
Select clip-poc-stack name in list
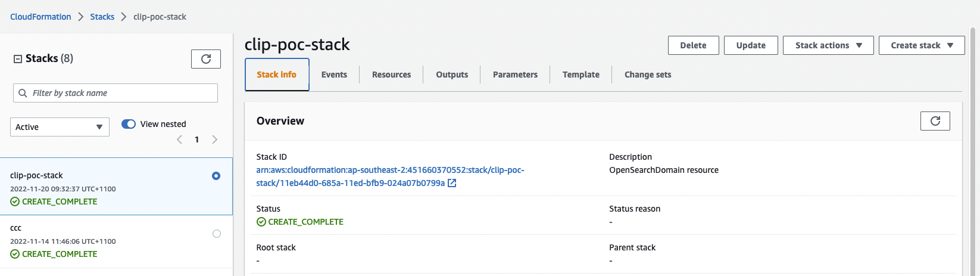click(x=36, y=175)
